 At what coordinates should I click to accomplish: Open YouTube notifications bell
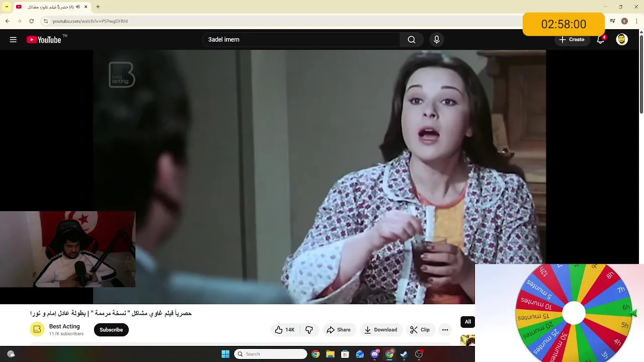pyautogui.click(x=600, y=40)
